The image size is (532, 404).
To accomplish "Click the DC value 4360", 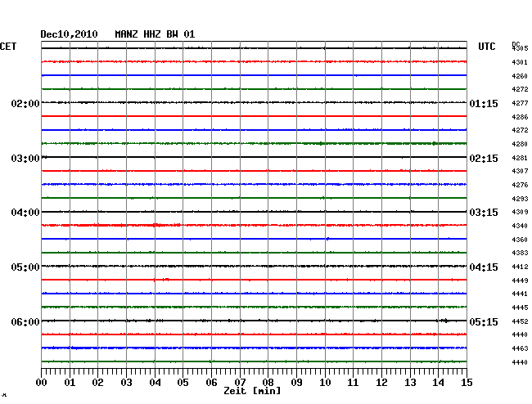I will point(520,240).
